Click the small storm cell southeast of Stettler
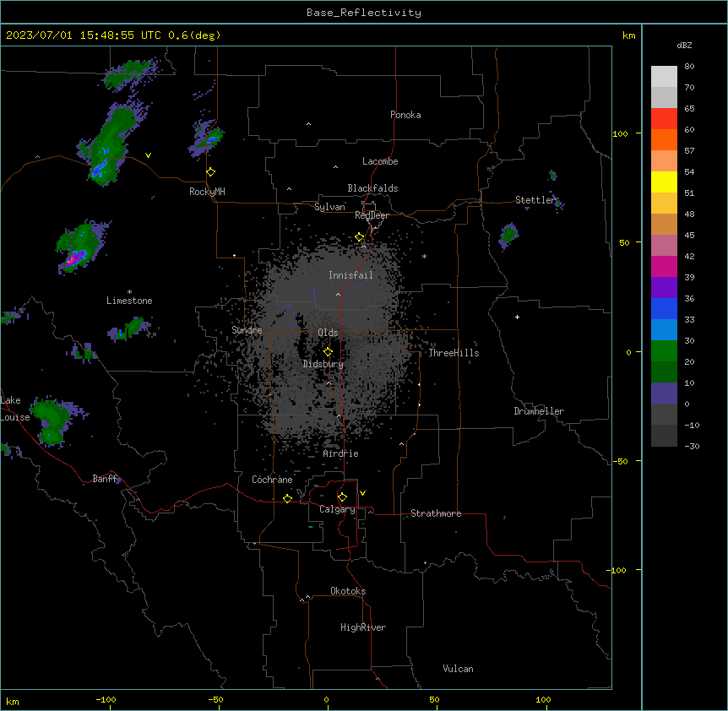This screenshot has height=711, width=728. [508, 235]
